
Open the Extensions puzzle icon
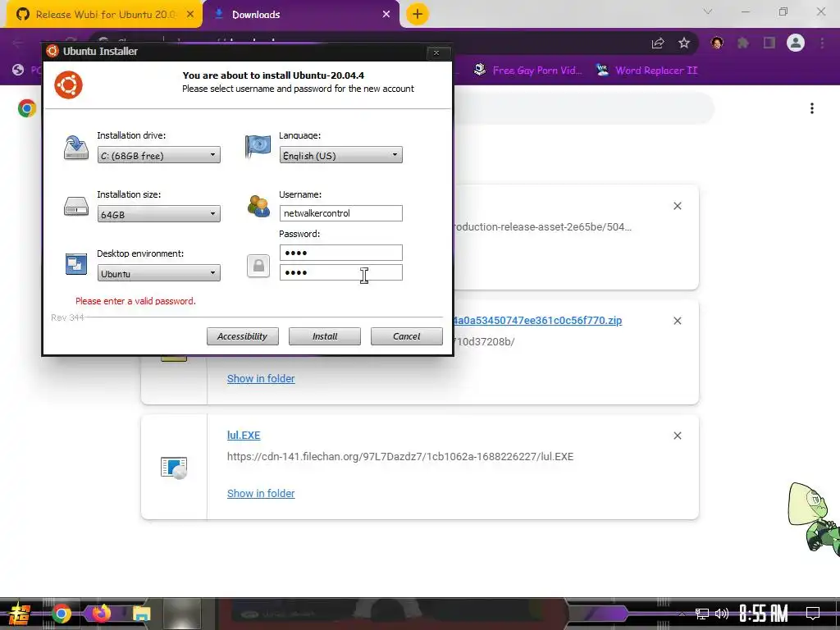pyautogui.click(x=743, y=43)
